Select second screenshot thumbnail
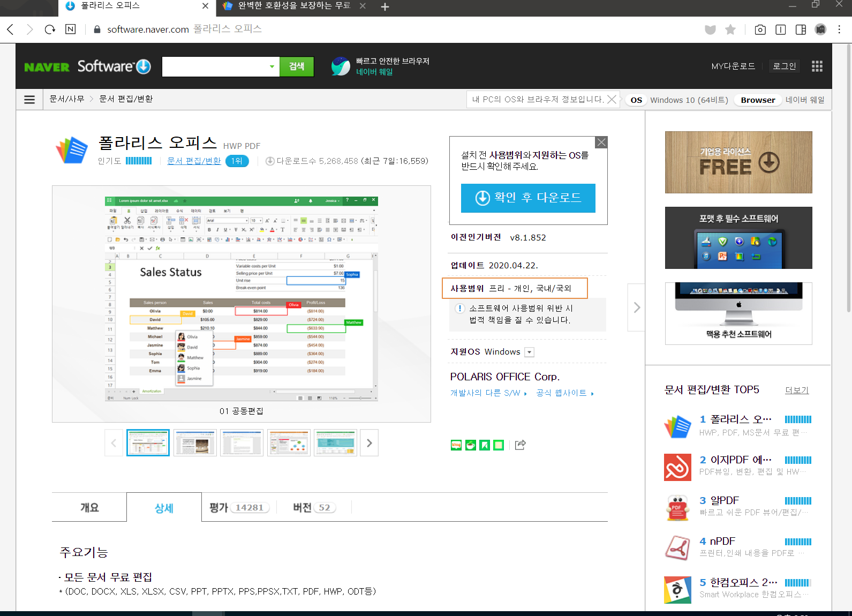Image resolution: width=852 pixels, height=616 pixels. tap(195, 443)
